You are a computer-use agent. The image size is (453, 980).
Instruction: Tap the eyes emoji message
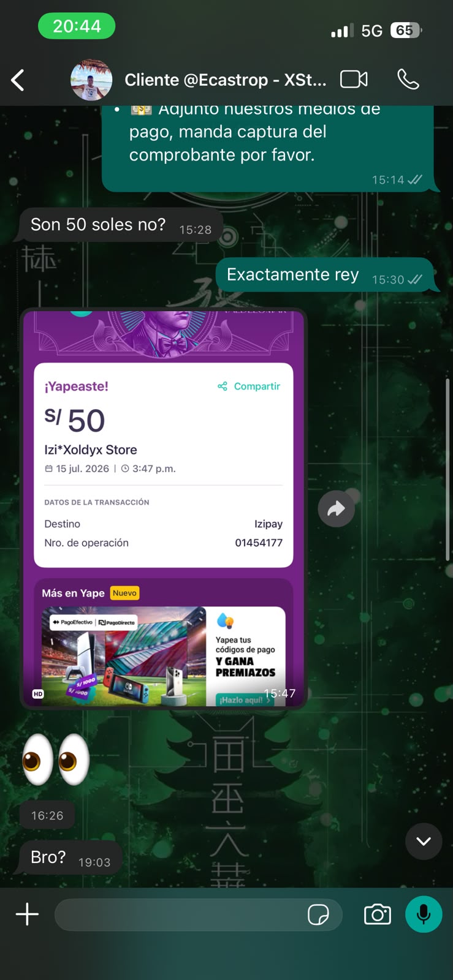[56, 759]
